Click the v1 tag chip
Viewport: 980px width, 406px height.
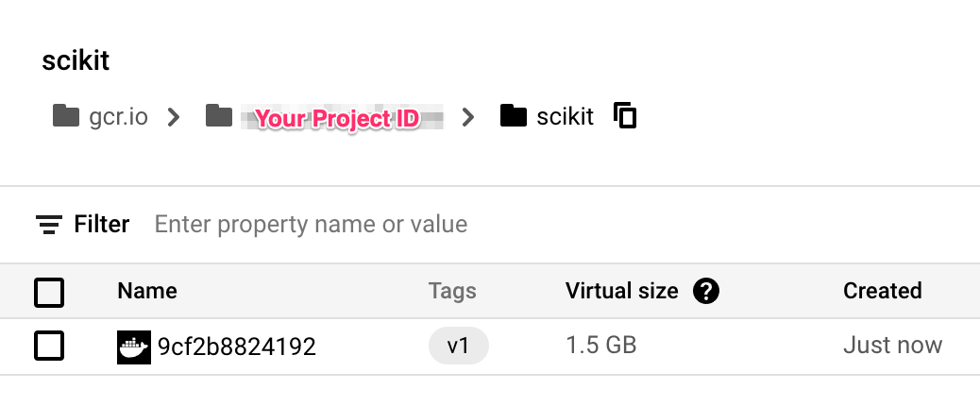click(x=458, y=347)
